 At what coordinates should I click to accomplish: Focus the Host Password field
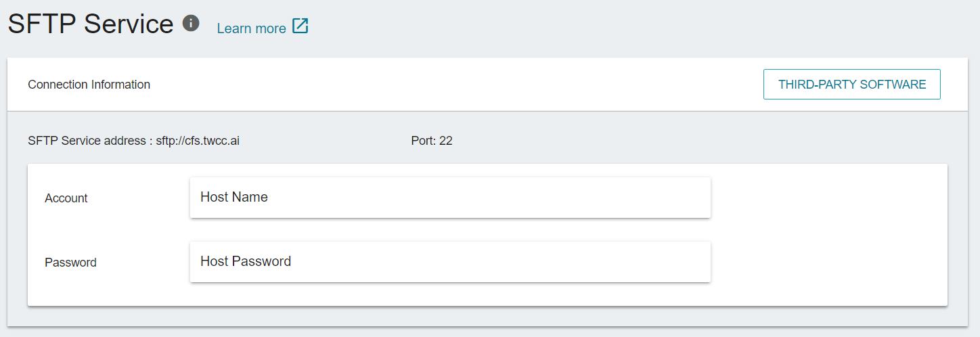point(450,262)
